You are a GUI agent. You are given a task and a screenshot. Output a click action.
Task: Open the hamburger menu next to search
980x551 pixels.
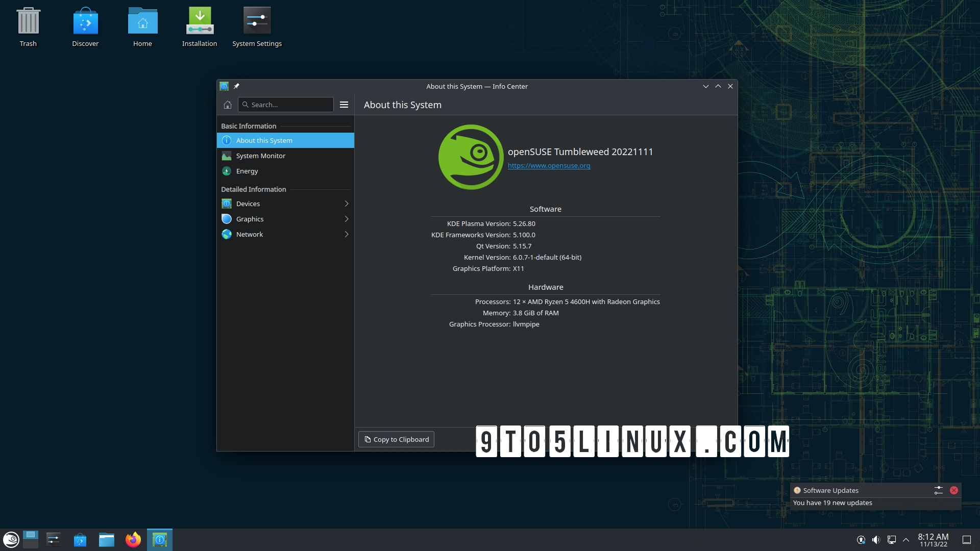coord(344,105)
